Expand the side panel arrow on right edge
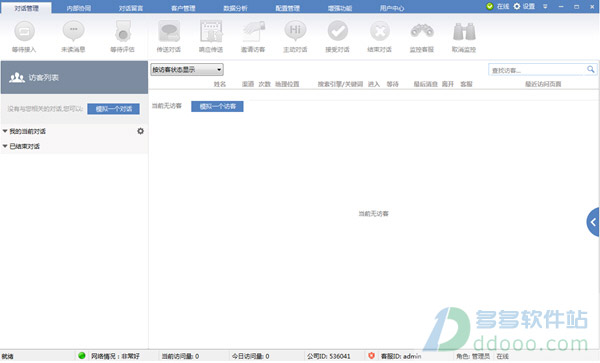This screenshot has width=600, height=363. [593, 222]
